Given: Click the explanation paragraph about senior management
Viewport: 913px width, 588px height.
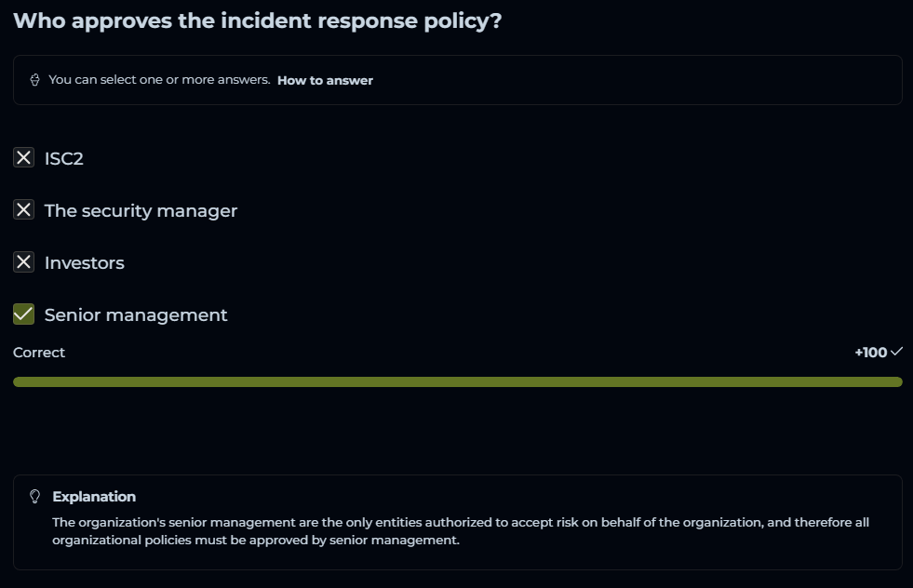Looking at the screenshot, I should click(460, 531).
